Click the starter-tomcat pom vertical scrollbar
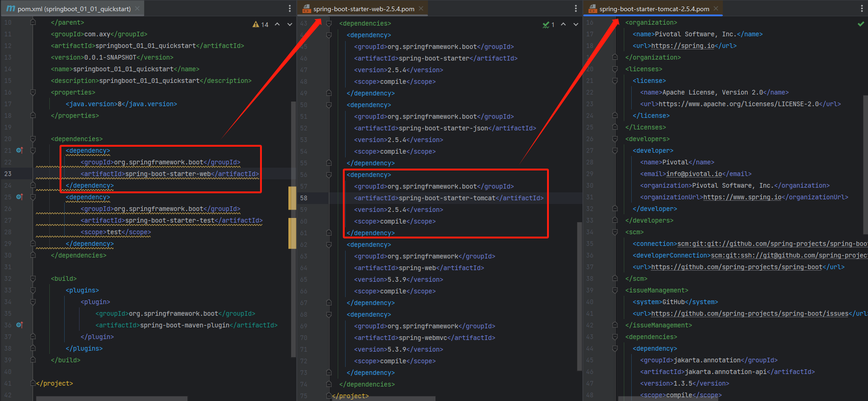Image resolution: width=868 pixels, height=401 pixels. tap(865, 165)
